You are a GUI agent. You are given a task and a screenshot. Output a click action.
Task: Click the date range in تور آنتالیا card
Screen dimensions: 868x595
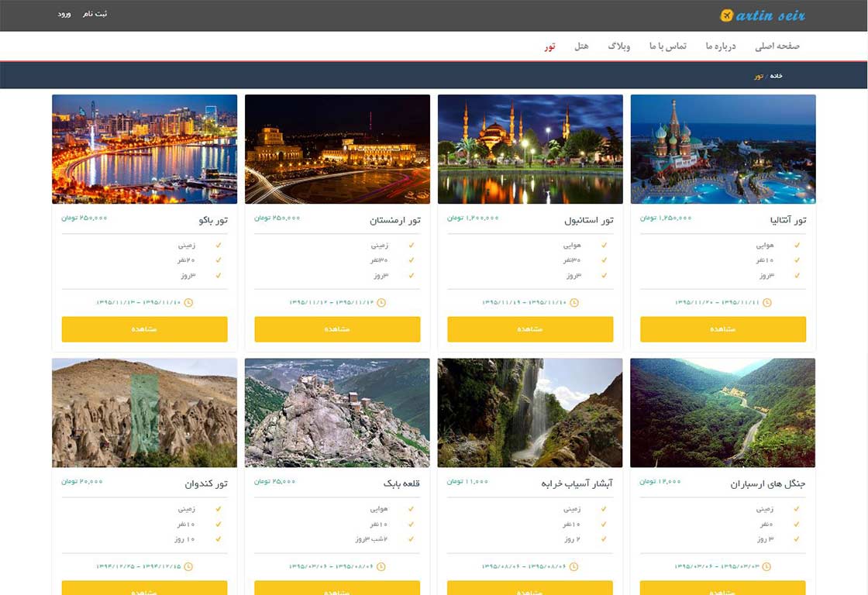point(717,303)
